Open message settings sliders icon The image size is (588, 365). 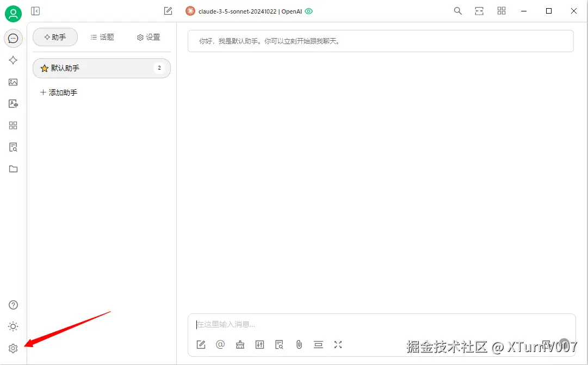tap(259, 344)
